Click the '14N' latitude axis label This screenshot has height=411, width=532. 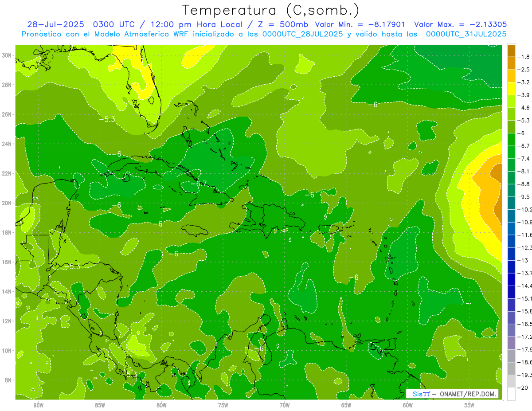coord(7,291)
